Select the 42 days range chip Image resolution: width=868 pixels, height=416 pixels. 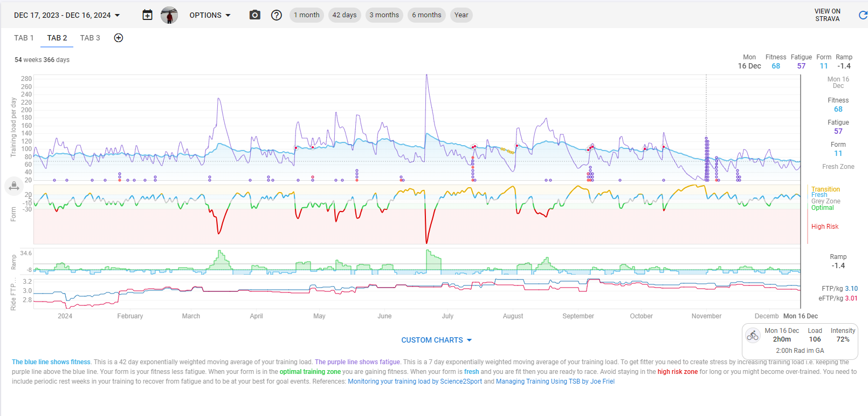(x=345, y=15)
